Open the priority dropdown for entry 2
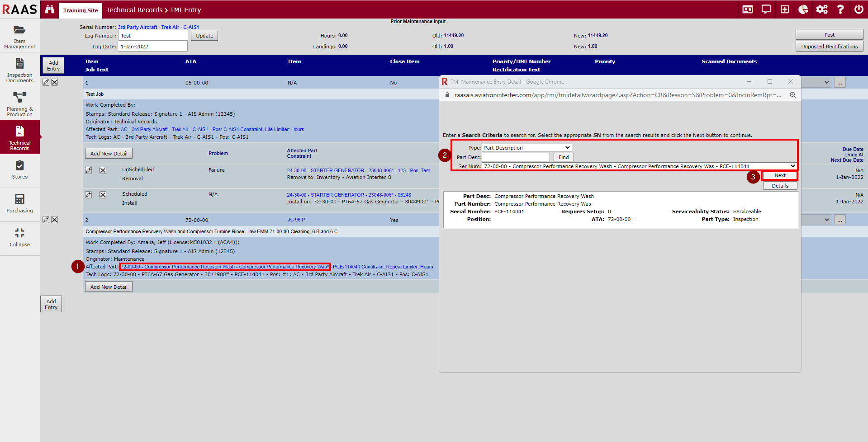868x442 pixels. pyautogui.click(x=816, y=220)
